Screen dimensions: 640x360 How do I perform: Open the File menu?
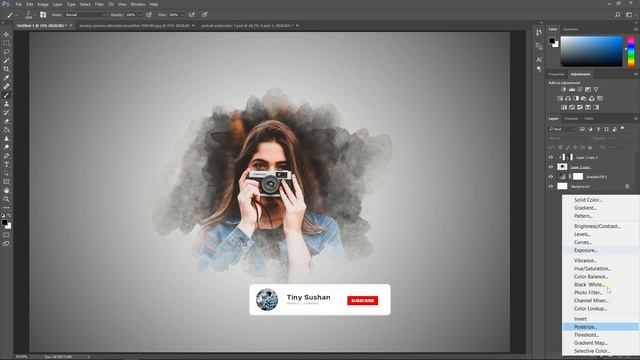19,4
